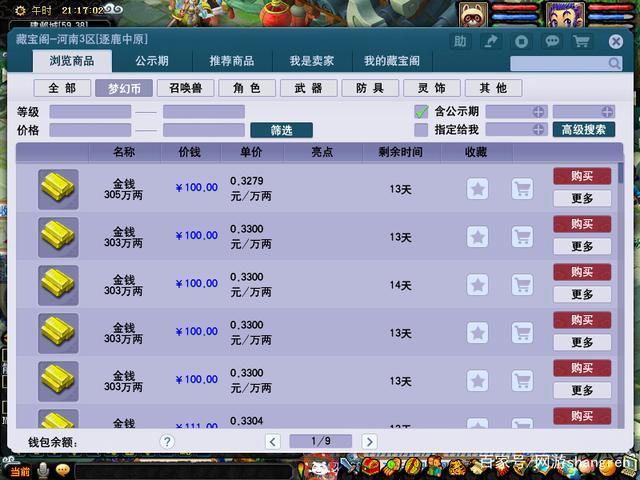This screenshot has height=480, width=640.
Task: Click the gear icon beside game time
Action: coord(20,10)
